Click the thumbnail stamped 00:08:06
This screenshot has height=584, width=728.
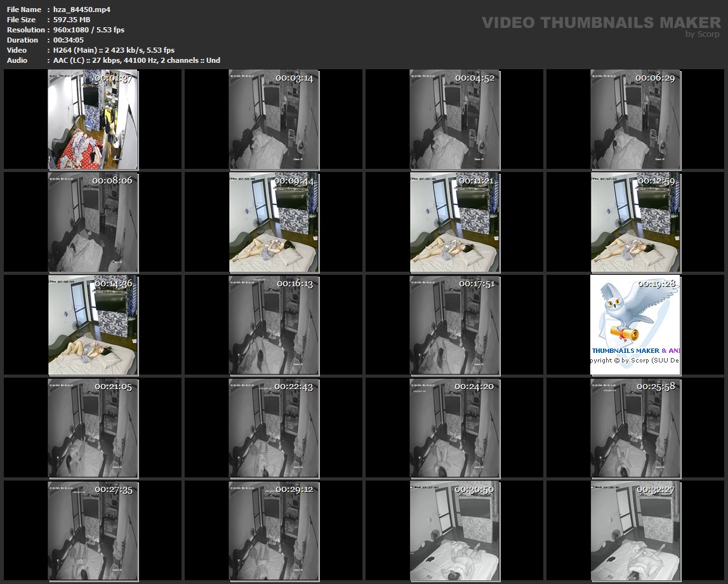click(x=93, y=222)
